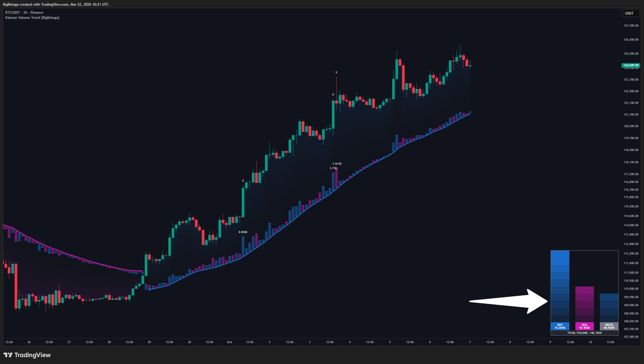Click the BTCUSDT 2h Binance symbol title
Image resolution: width=644 pixels, height=364 pixels.
pos(24,13)
